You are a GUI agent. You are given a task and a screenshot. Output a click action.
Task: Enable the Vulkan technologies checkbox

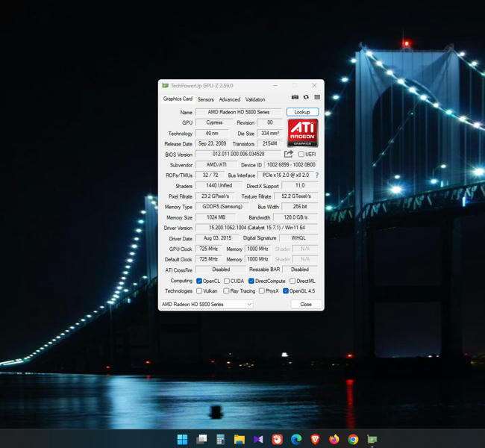coord(199,291)
